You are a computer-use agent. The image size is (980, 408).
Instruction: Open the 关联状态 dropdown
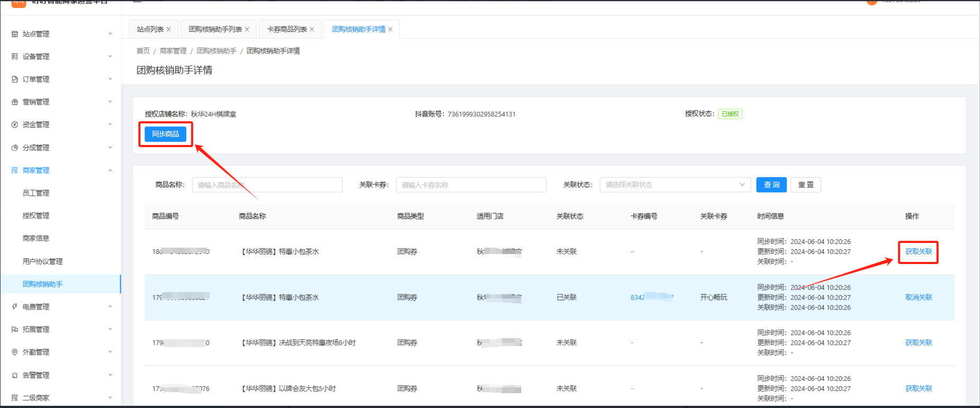coord(674,185)
